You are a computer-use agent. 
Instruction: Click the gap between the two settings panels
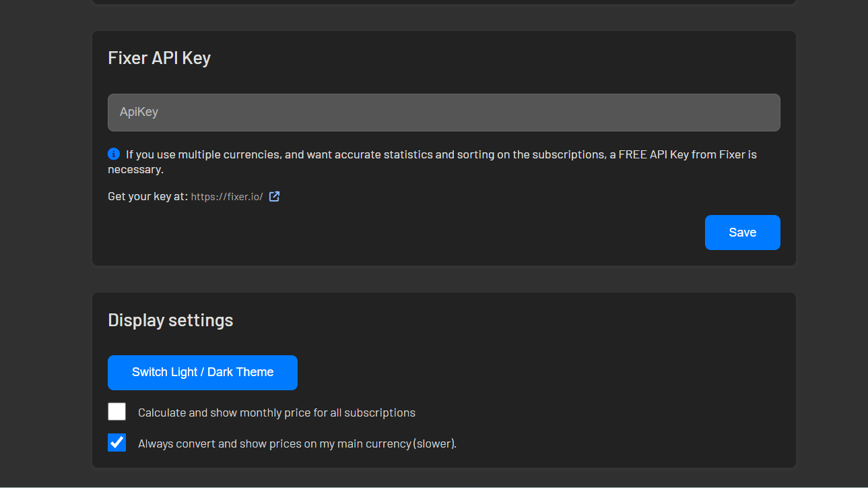click(443, 279)
